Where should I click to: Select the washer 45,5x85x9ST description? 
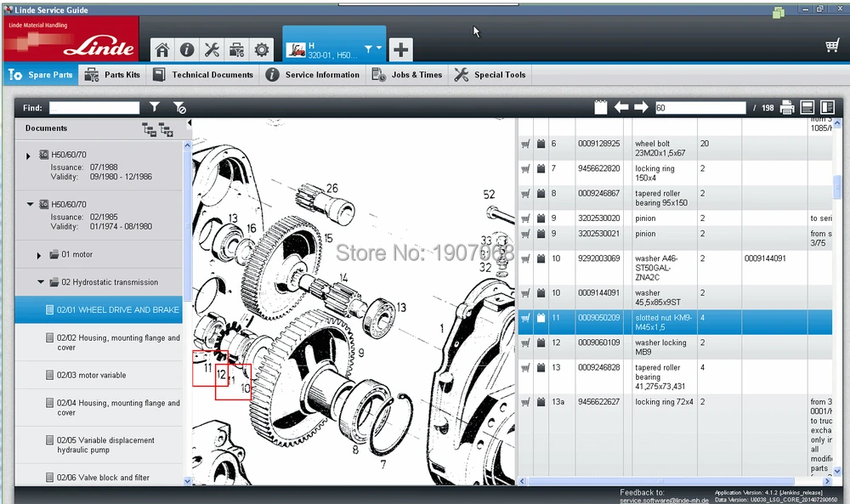tap(658, 297)
